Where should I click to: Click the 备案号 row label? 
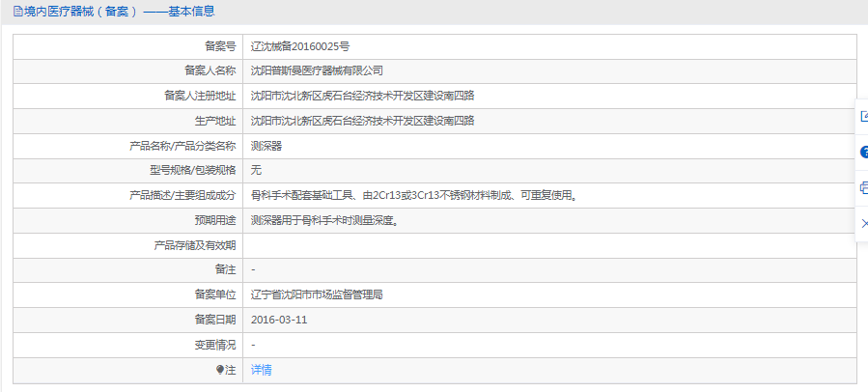tap(220, 46)
